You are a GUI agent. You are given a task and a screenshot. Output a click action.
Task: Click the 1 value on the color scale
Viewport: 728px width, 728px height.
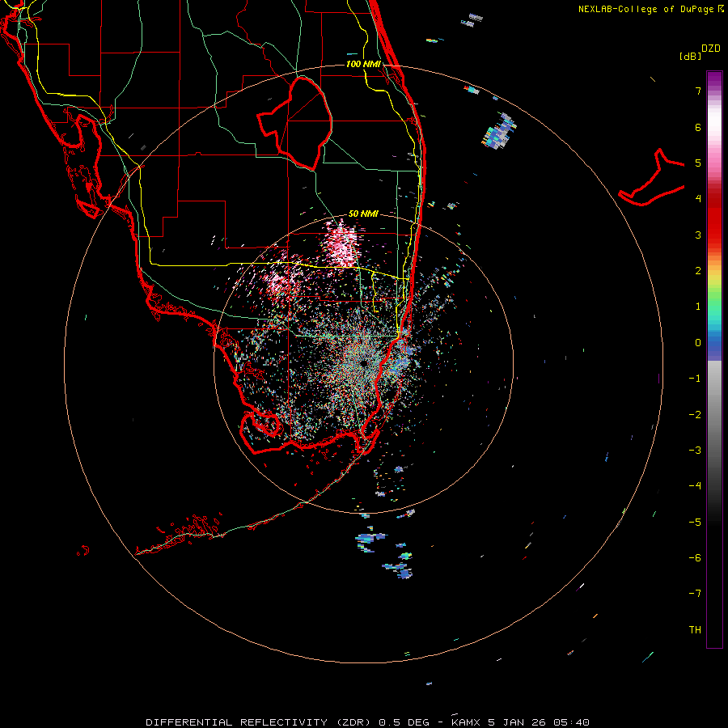(698, 307)
